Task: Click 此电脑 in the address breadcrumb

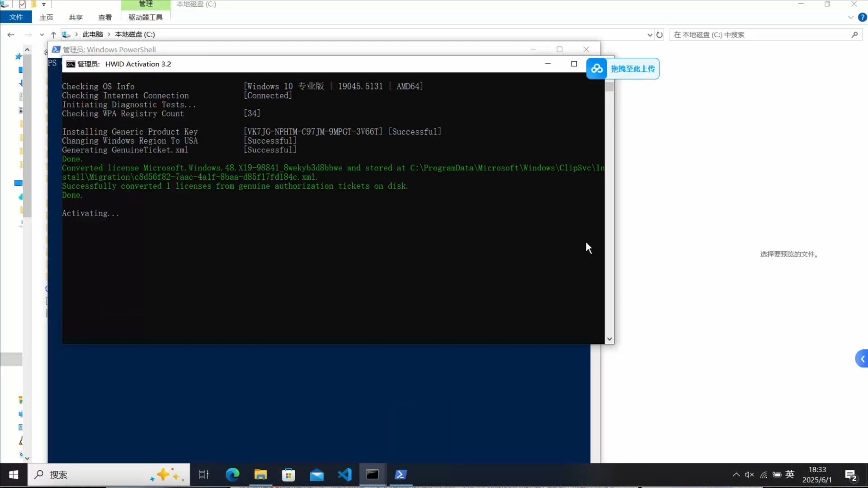Action: click(93, 34)
